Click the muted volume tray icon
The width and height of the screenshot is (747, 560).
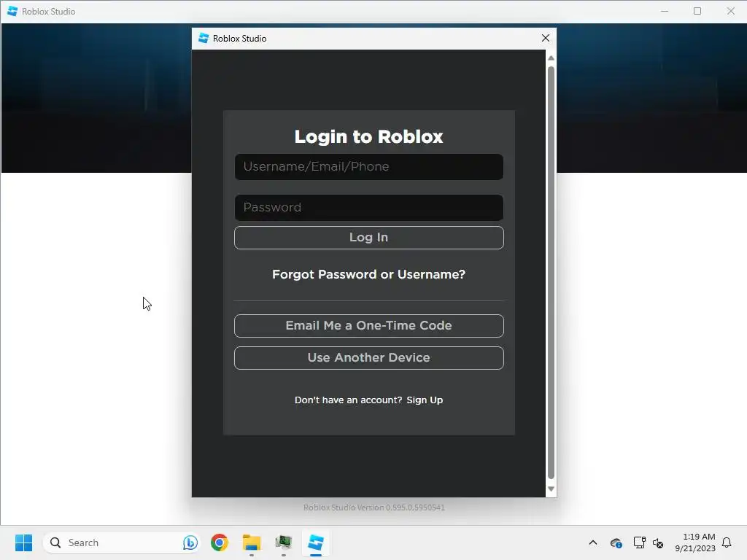pos(658,542)
